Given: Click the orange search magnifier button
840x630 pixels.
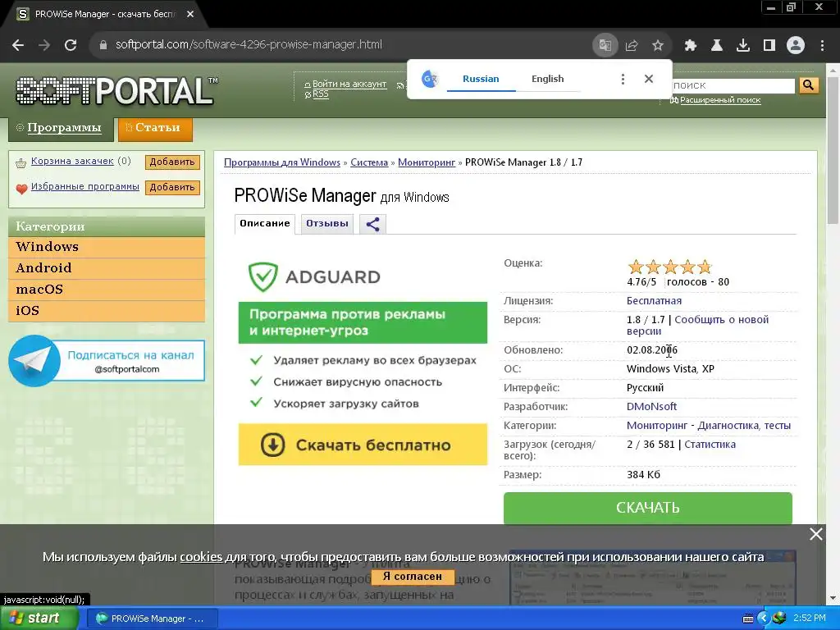Looking at the screenshot, I should tap(808, 85).
